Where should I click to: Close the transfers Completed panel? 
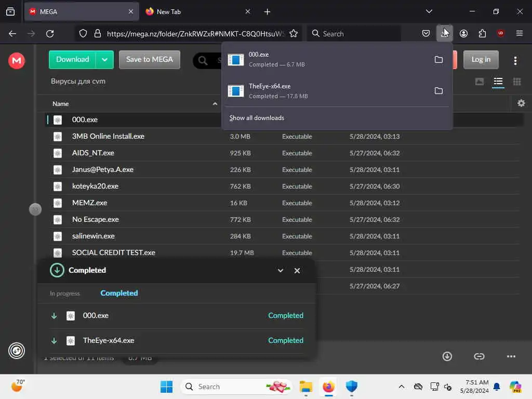(297, 270)
